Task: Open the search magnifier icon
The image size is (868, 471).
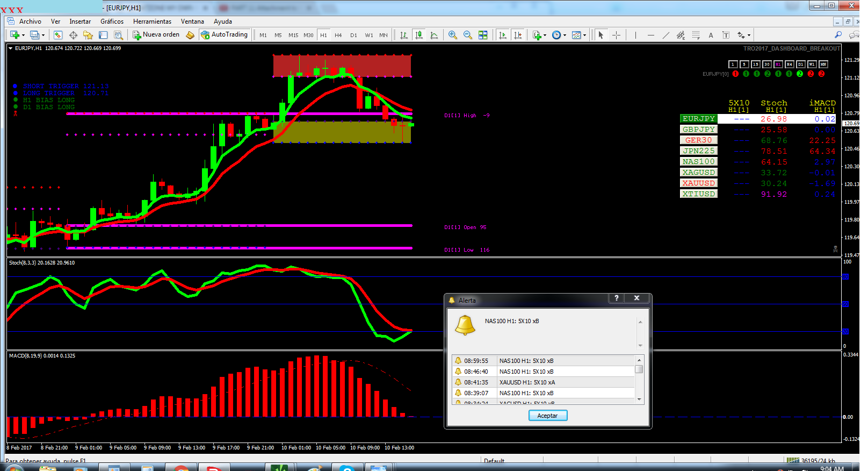Action: pyautogui.click(x=838, y=35)
